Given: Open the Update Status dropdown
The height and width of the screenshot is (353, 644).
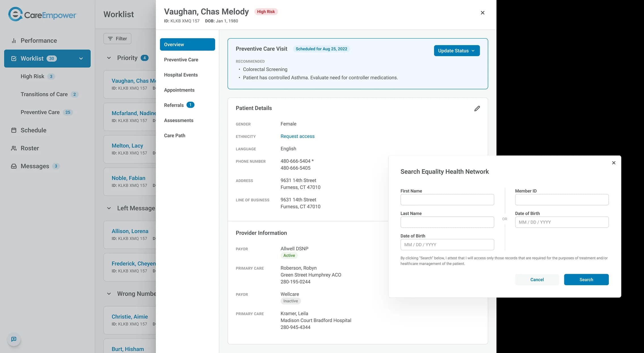Looking at the screenshot, I should (456, 51).
